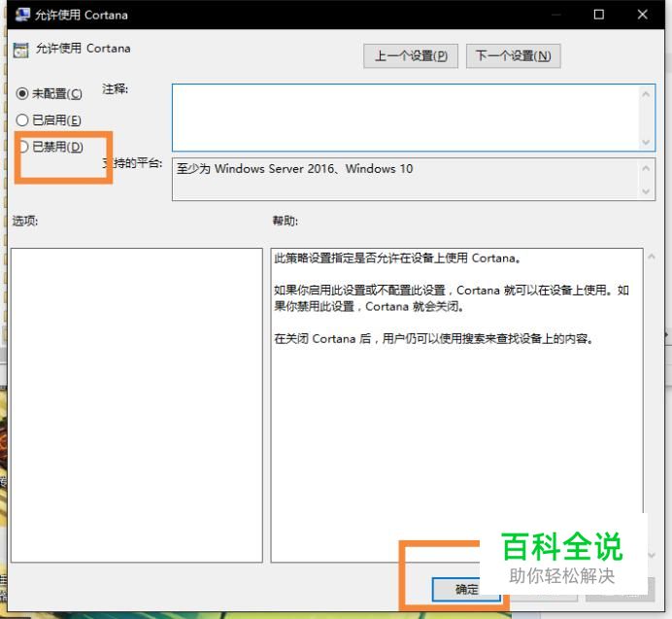Click the help line starting 此策略设置指定是否允许
The image size is (672, 619).
pyautogui.click(x=397, y=258)
